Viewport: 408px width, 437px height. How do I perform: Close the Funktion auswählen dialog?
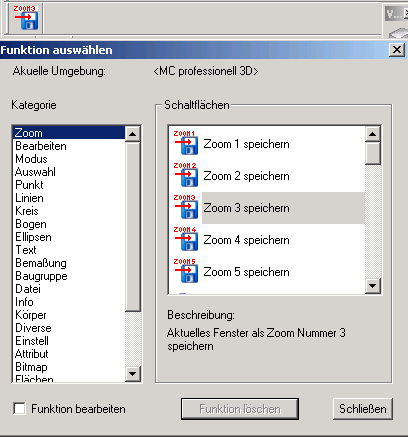coord(397,50)
